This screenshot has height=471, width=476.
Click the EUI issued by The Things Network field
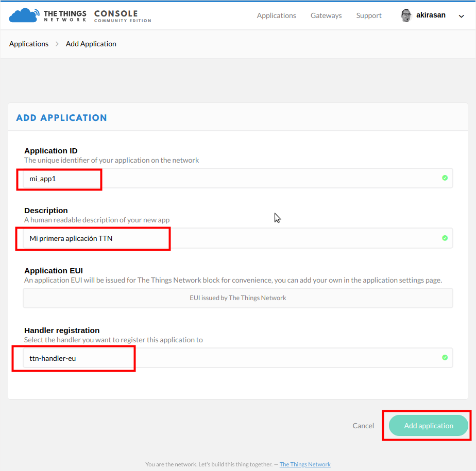point(237,298)
